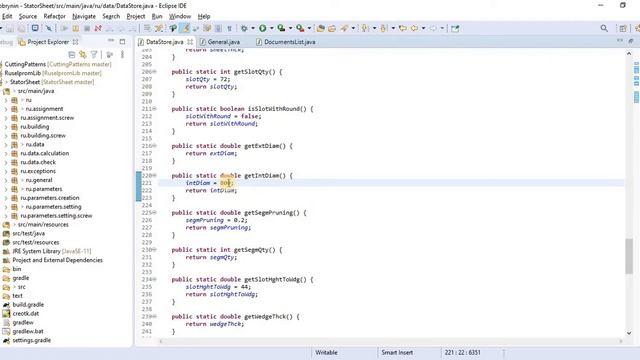This screenshot has width=640, height=360.
Task: Click the Forward navigation arrow
Action: [433, 28]
